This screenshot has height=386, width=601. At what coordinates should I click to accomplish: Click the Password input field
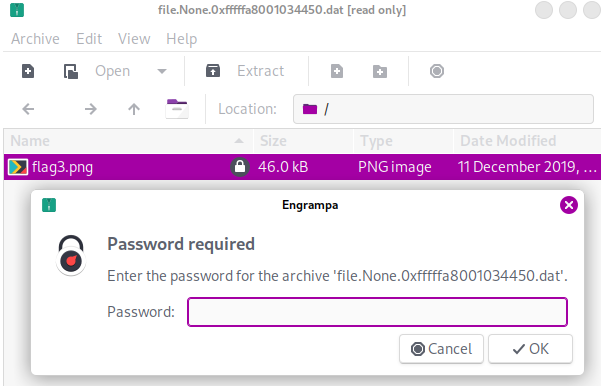tap(377, 312)
